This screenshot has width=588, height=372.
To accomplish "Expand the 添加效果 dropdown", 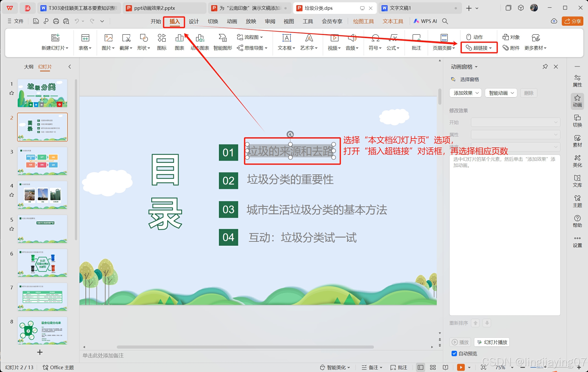I will coord(466,93).
